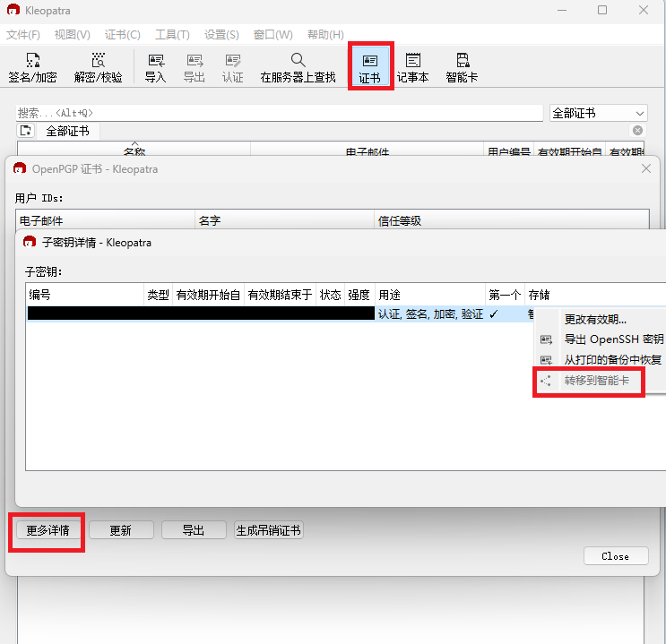Sort subkeys by the 用途 column header
The width and height of the screenshot is (666, 644).
click(430, 295)
